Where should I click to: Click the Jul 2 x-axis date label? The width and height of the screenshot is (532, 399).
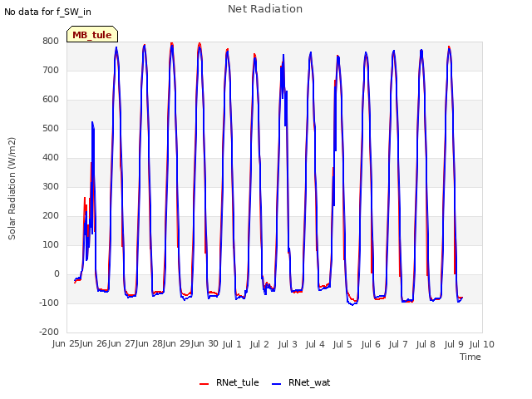click(x=259, y=345)
